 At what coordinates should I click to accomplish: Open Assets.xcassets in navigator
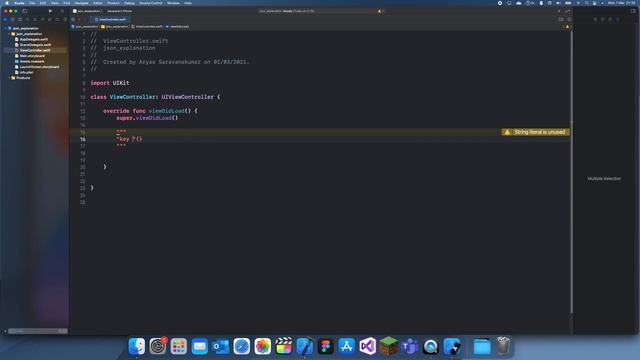click(x=32, y=61)
